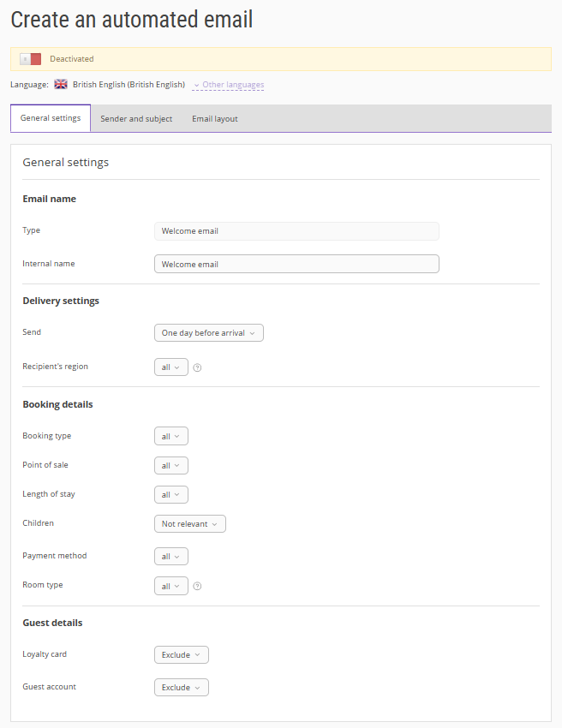Image resolution: width=562 pixels, height=728 pixels.
Task: Open the Recipient's region dropdown
Action: coord(170,367)
